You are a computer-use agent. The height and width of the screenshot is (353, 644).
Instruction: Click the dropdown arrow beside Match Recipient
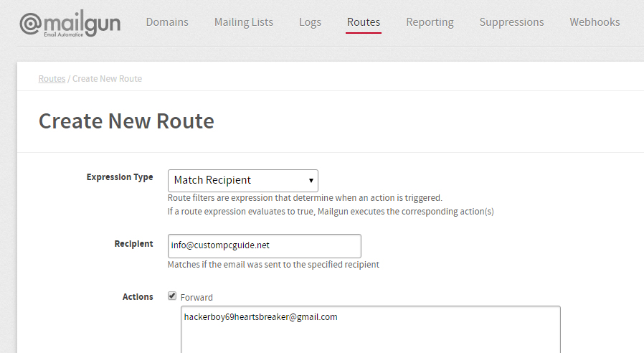coord(311,180)
